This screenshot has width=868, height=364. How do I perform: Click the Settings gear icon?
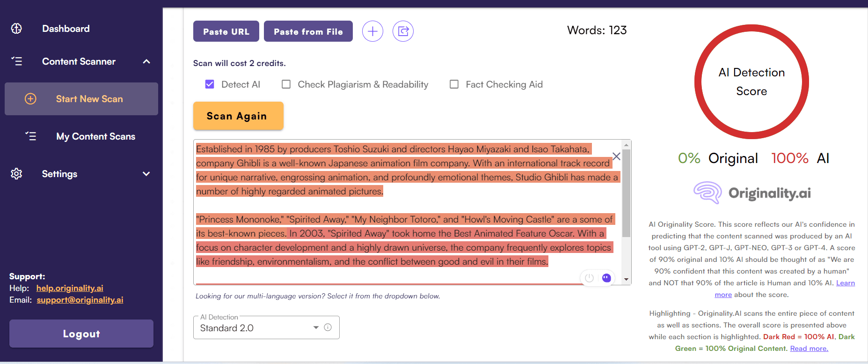[16, 174]
